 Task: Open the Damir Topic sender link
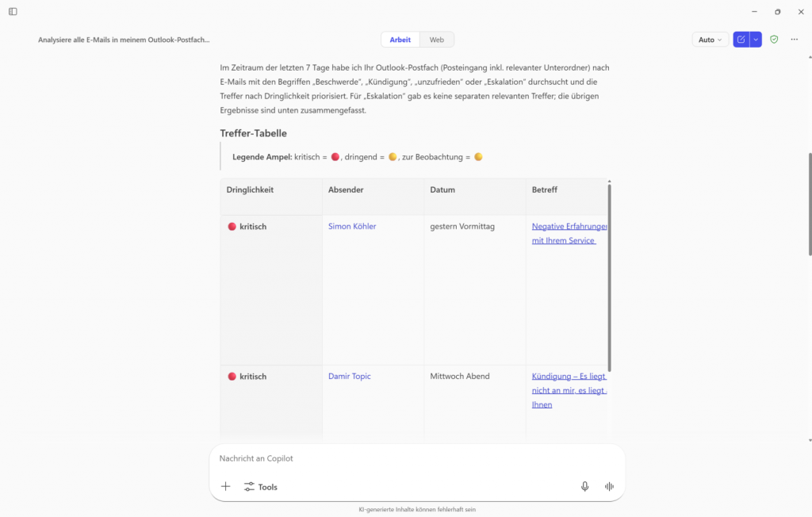pos(350,377)
